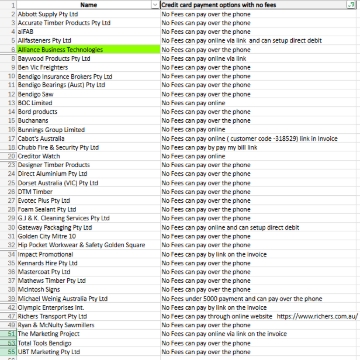Viewport: 360px width, 360px height.
Task: Select the highlighted Alliance Business Technologies cell
Action: [88, 50]
